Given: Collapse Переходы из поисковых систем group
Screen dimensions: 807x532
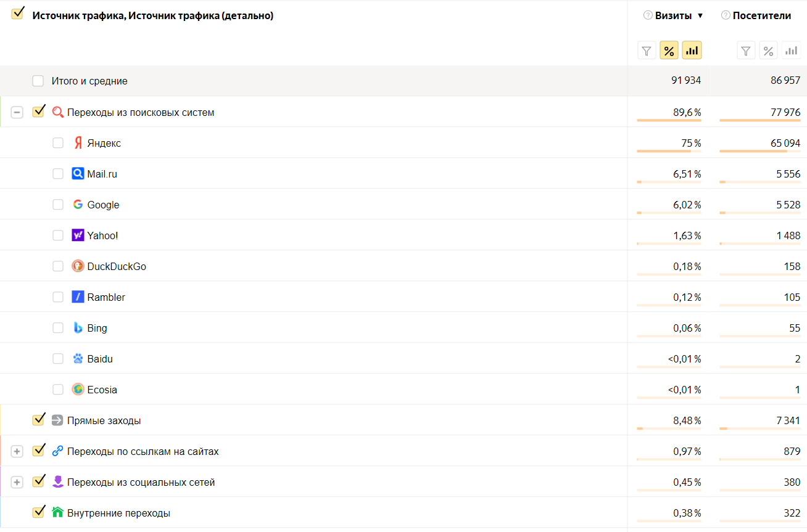Looking at the screenshot, I should point(17,112).
